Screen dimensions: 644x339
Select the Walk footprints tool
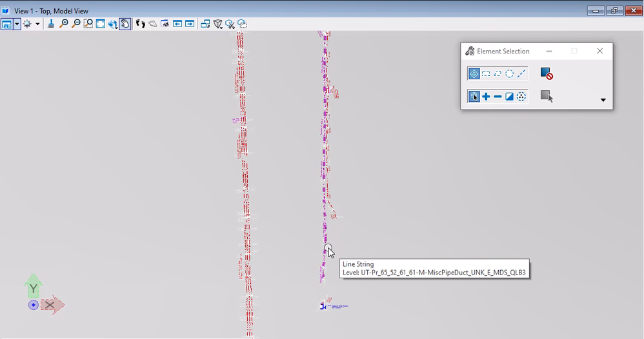coord(141,24)
